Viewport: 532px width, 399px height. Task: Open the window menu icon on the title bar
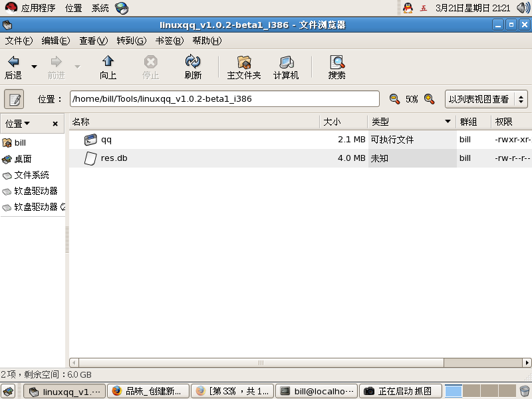pyautogui.click(x=7, y=25)
